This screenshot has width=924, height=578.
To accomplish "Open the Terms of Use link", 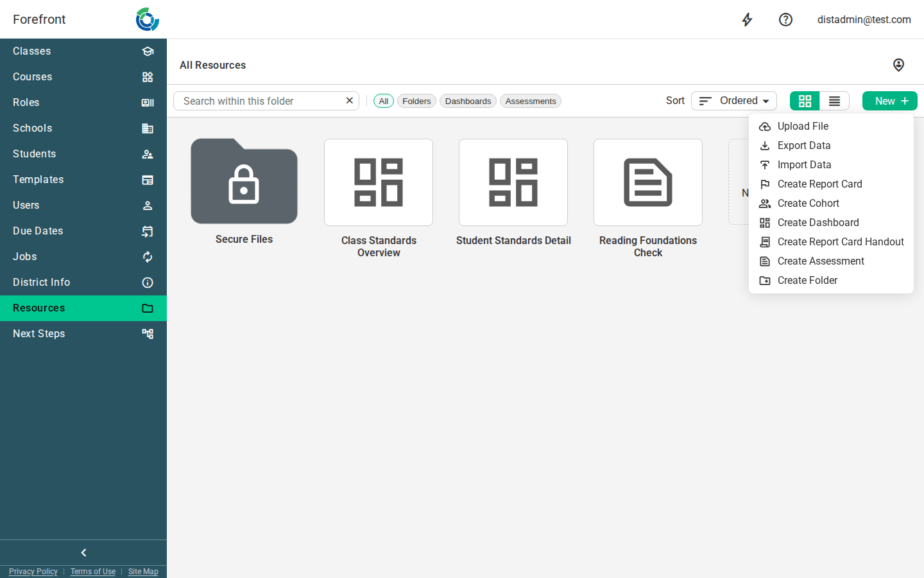I will click(93, 572).
